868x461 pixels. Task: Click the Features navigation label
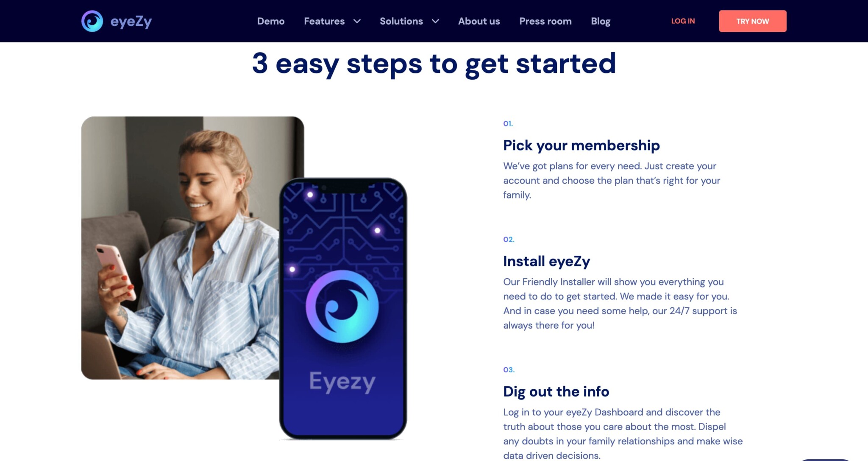pyautogui.click(x=324, y=21)
